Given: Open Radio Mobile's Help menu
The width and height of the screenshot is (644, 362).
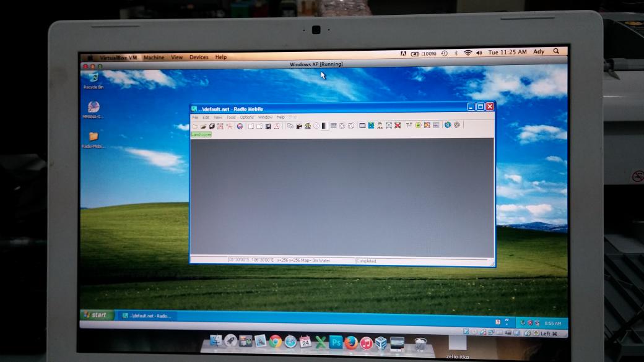Looking at the screenshot, I should tap(281, 118).
